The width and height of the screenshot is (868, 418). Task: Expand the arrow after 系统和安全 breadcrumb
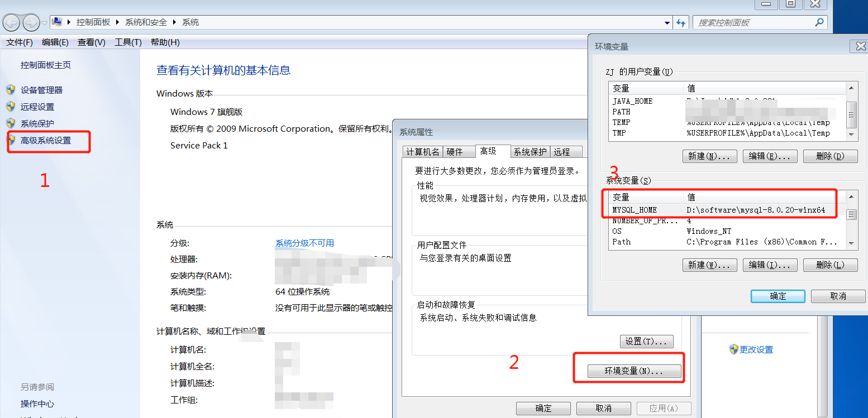(x=175, y=22)
